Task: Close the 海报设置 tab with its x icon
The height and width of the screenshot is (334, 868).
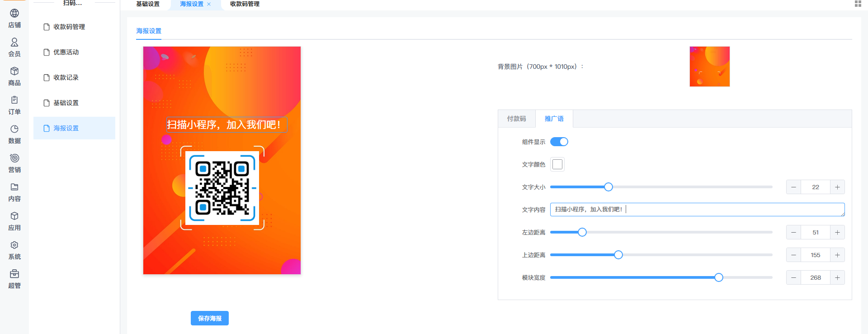Action: 209,4
